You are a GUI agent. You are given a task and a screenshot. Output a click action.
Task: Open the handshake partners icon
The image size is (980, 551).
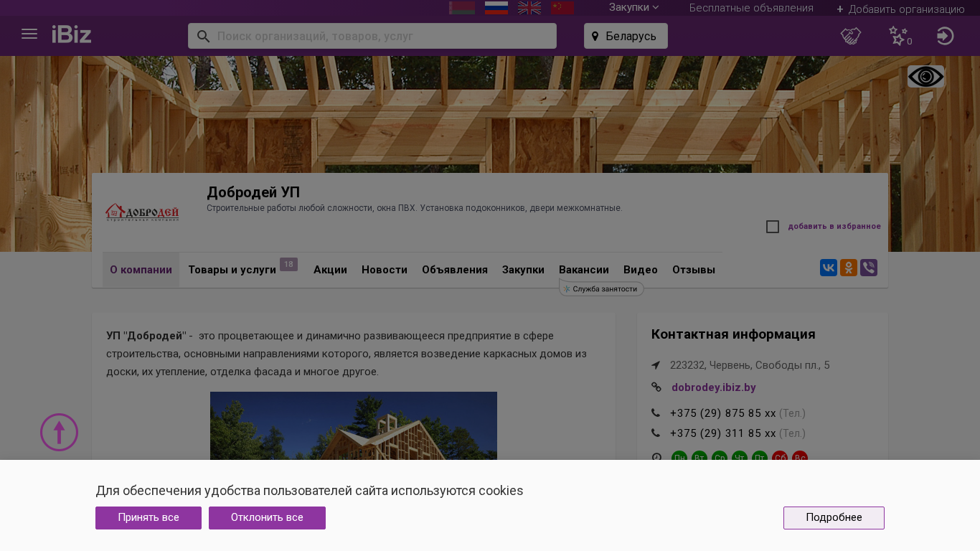(x=851, y=36)
